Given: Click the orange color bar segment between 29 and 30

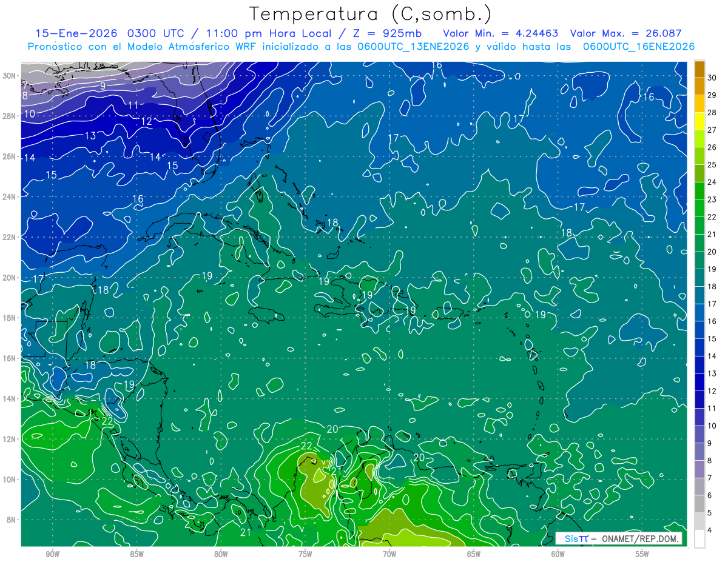Looking at the screenshot, I should [x=699, y=86].
